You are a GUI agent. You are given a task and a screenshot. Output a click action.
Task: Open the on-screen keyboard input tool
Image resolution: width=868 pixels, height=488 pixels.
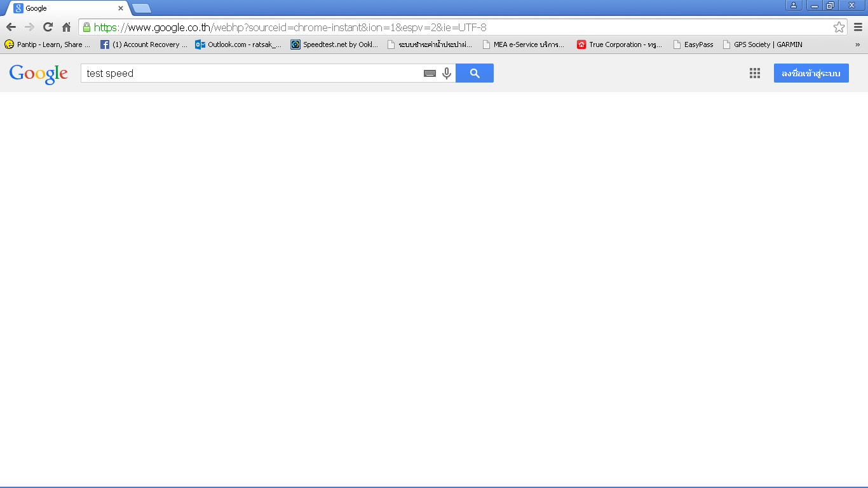click(430, 73)
